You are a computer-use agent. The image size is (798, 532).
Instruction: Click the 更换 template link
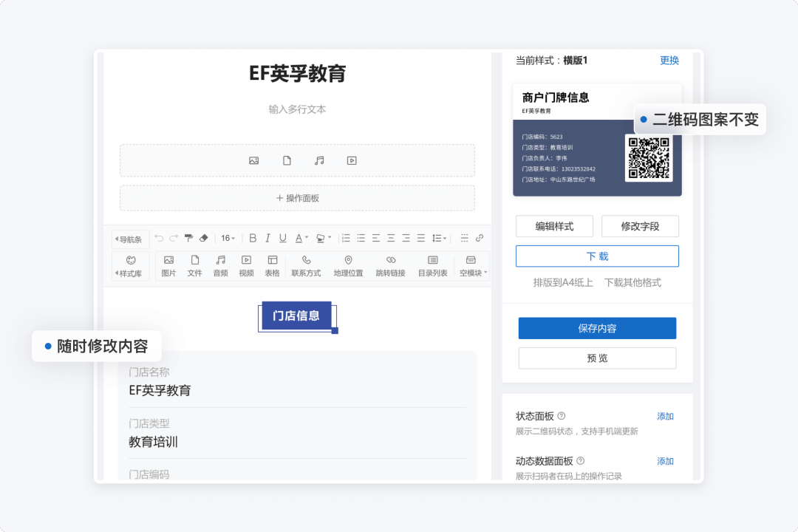click(x=669, y=61)
